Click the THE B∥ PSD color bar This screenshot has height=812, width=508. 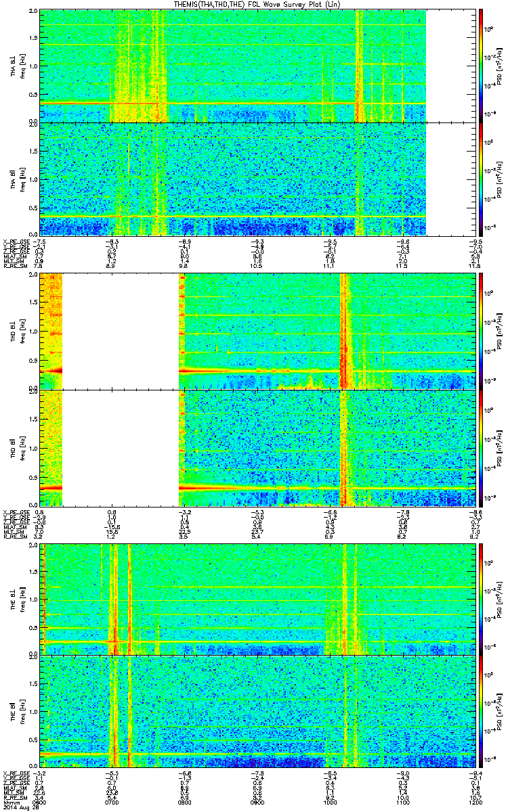[481, 712]
